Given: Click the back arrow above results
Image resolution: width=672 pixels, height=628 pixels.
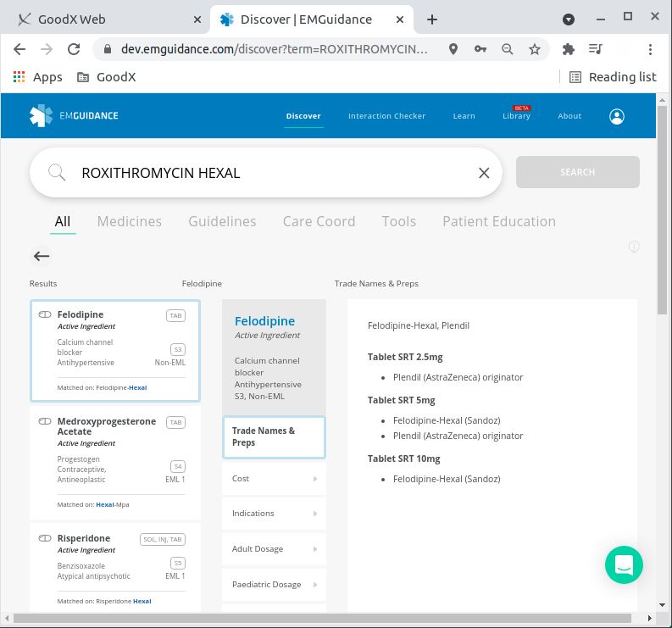Looking at the screenshot, I should tap(42, 256).
